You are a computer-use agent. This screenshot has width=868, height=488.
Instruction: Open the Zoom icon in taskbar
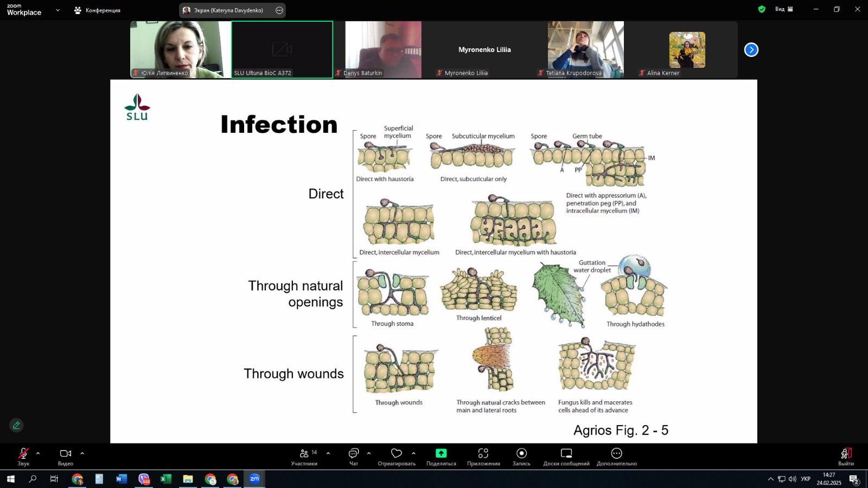coord(254,479)
